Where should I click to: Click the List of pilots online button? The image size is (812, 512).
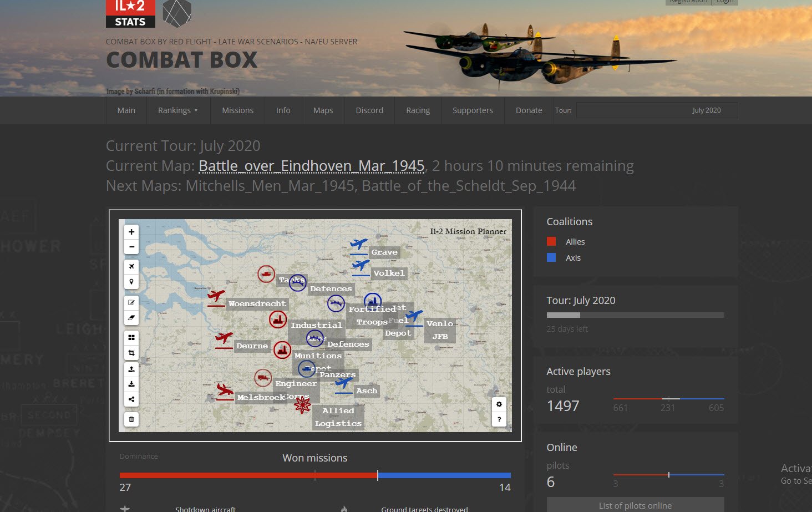635,505
